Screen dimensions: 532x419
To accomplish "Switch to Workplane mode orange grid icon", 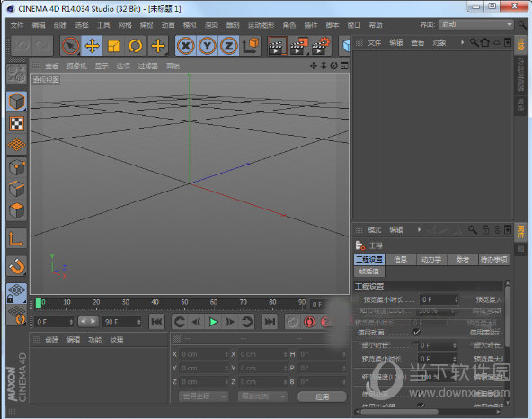I will pos(16,144).
